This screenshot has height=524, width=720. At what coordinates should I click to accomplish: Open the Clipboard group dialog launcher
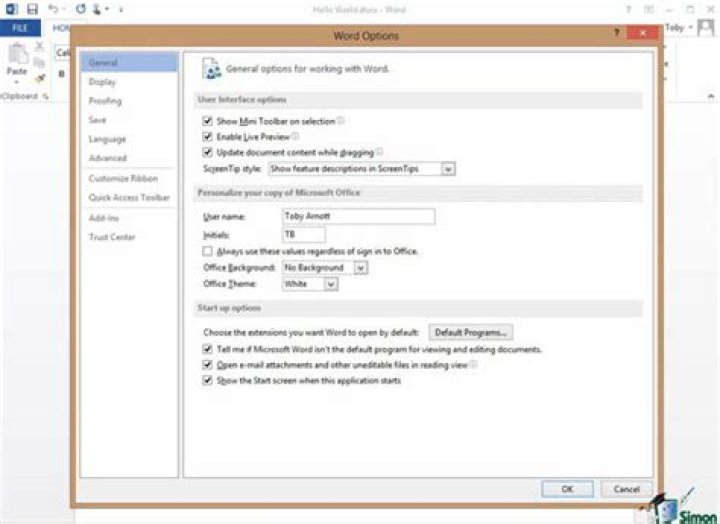[45, 96]
